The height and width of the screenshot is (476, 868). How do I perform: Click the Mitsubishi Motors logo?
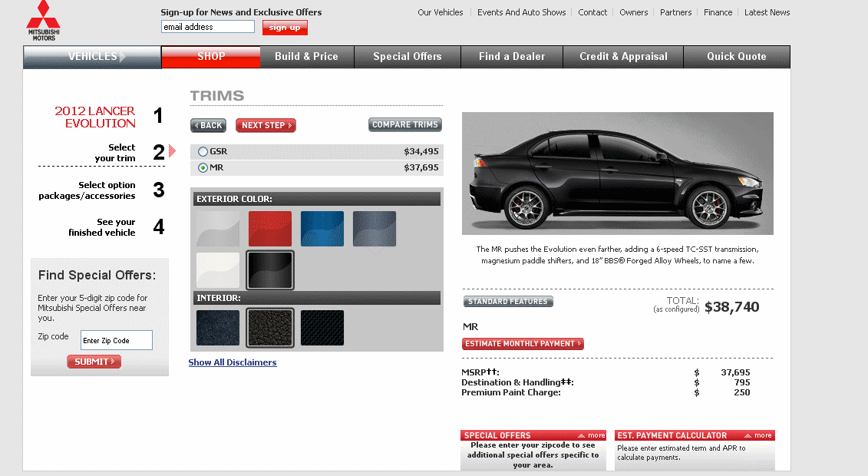click(43, 21)
